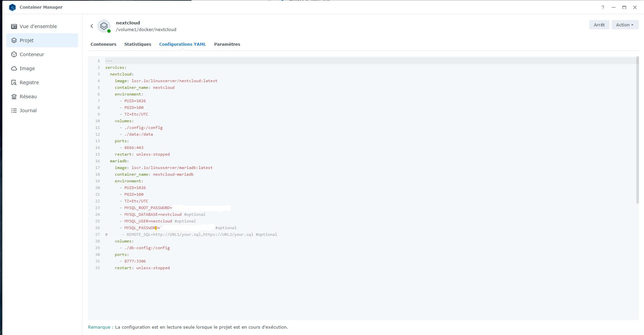Open the help question mark icon
The width and height of the screenshot is (644, 335).
[x=603, y=7]
